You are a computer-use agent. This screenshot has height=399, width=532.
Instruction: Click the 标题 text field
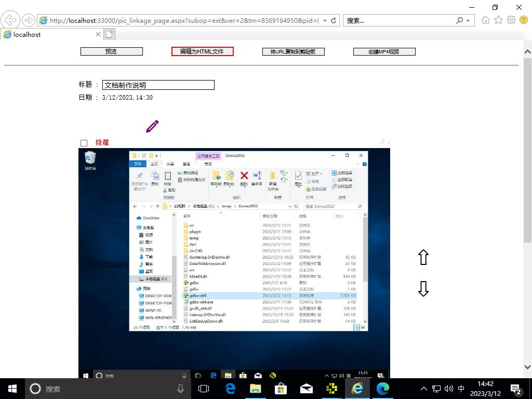[x=158, y=85]
